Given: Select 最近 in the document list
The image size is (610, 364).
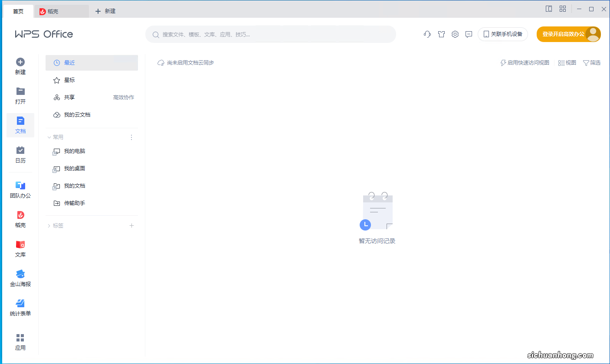Looking at the screenshot, I should pyautogui.click(x=92, y=63).
